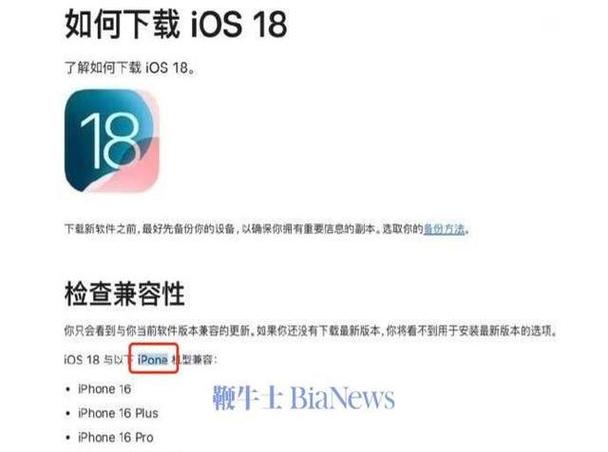Click the BiaNews watermark text
The image size is (608, 452).
pyautogui.click(x=342, y=398)
